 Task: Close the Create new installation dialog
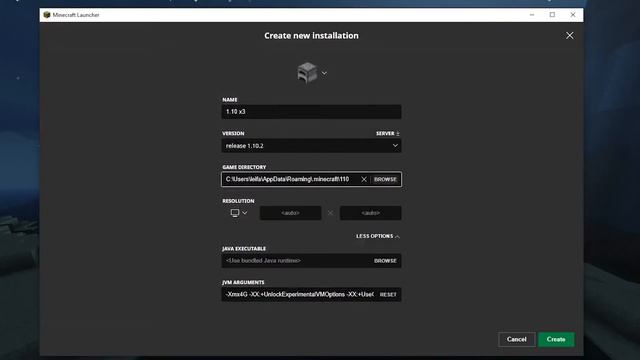pyautogui.click(x=569, y=36)
